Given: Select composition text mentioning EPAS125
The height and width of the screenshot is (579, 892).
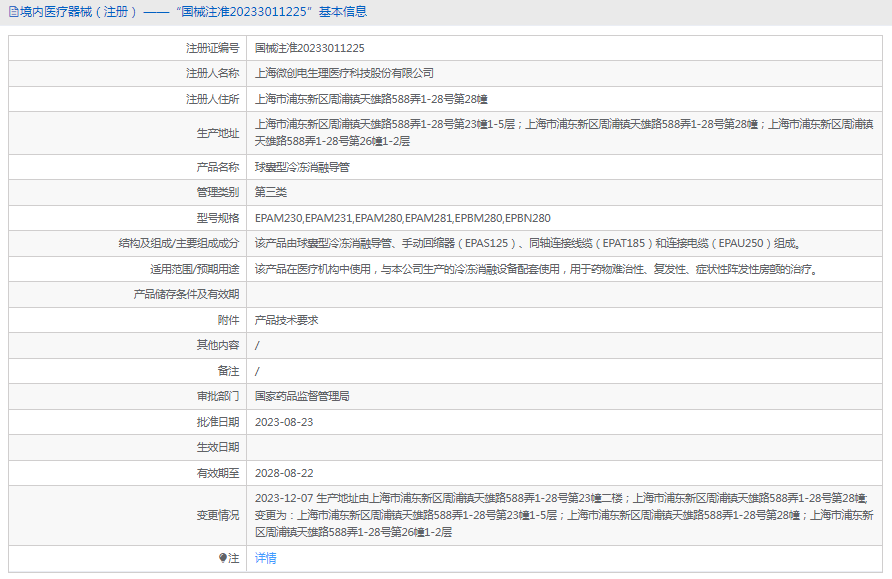Looking at the screenshot, I should (x=528, y=243).
